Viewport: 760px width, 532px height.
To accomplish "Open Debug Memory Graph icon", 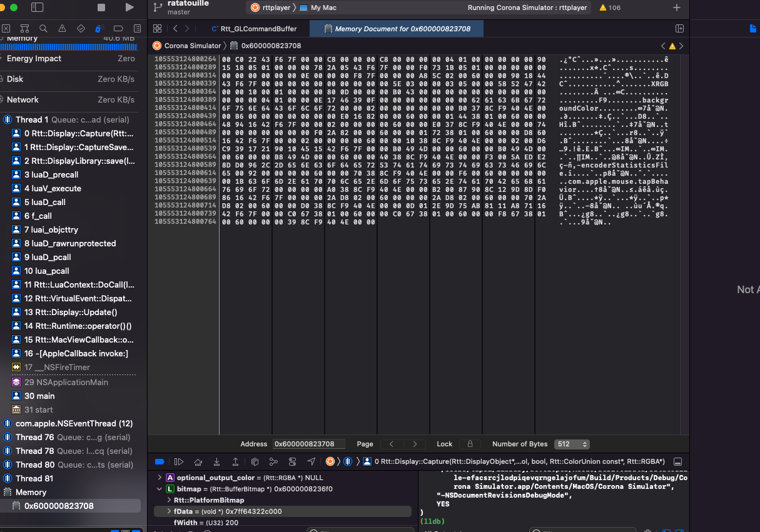I will click(x=273, y=462).
